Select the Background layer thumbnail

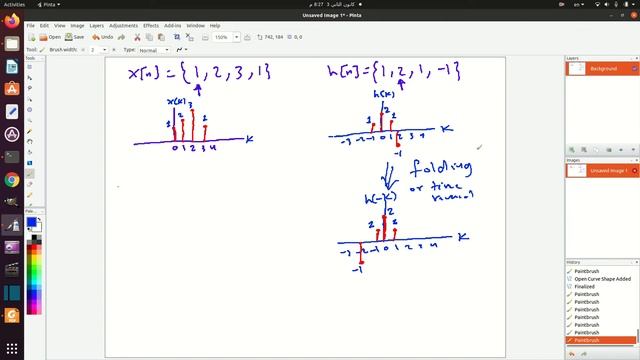tap(577, 69)
